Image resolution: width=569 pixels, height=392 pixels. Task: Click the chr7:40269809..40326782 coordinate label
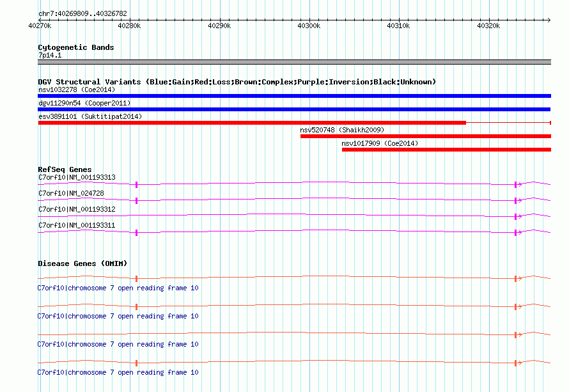(82, 13)
